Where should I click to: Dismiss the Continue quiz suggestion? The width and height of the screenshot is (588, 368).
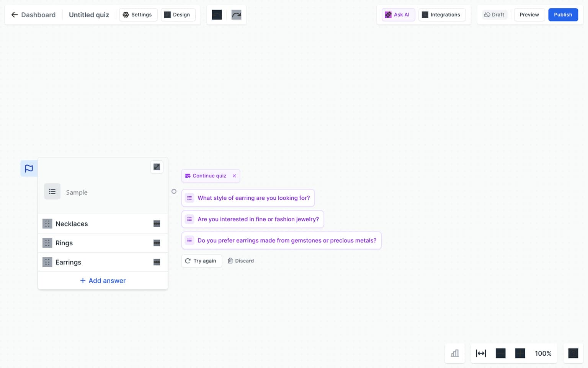click(234, 176)
